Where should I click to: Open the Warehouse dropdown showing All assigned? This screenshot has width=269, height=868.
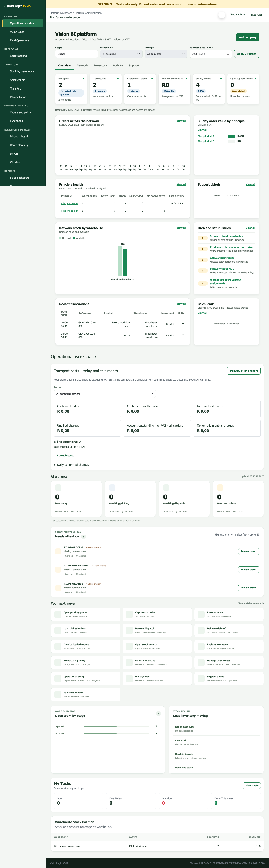click(x=121, y=54)
